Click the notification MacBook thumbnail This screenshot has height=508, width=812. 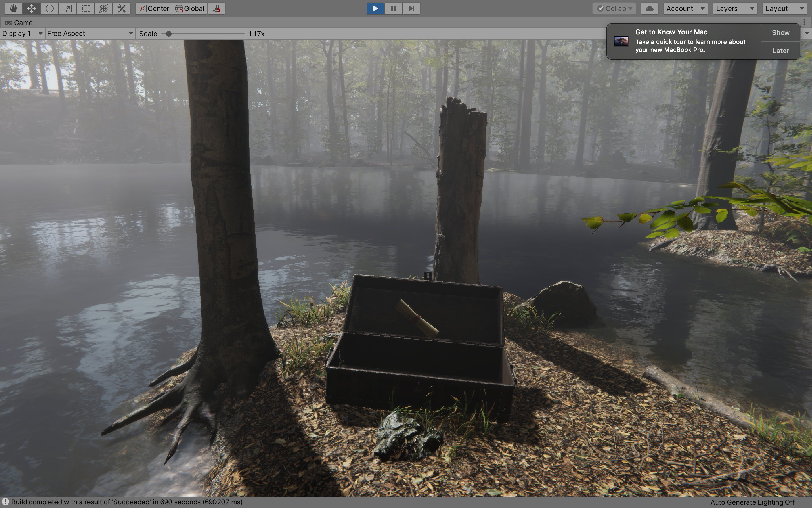[621, 41]
